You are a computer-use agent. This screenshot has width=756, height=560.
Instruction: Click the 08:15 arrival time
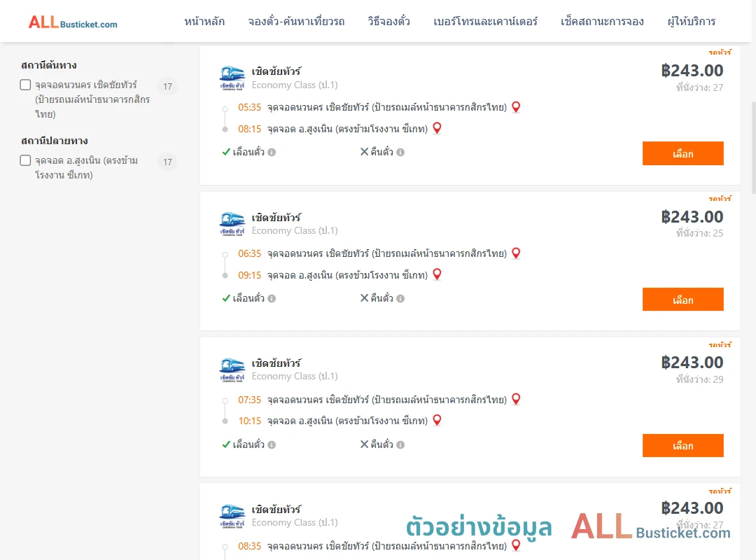[249, 129]
